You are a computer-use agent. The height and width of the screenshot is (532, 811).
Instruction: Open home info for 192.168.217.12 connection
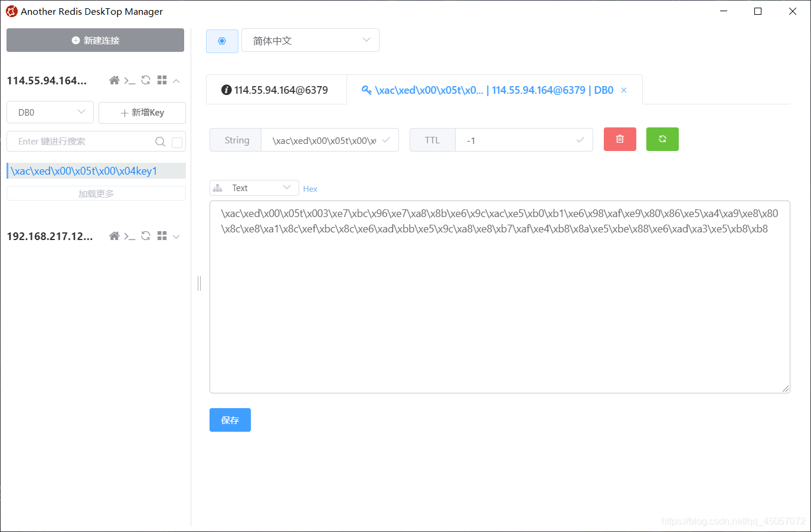tap(115, 236)
